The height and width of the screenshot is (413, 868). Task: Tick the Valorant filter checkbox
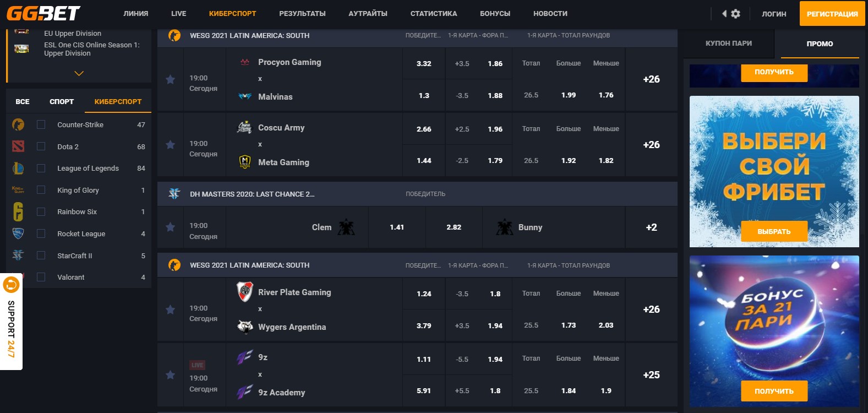(x=41, y=278)
